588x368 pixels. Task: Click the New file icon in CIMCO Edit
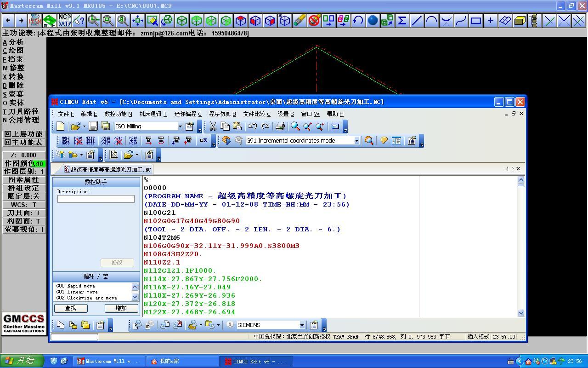61,126
